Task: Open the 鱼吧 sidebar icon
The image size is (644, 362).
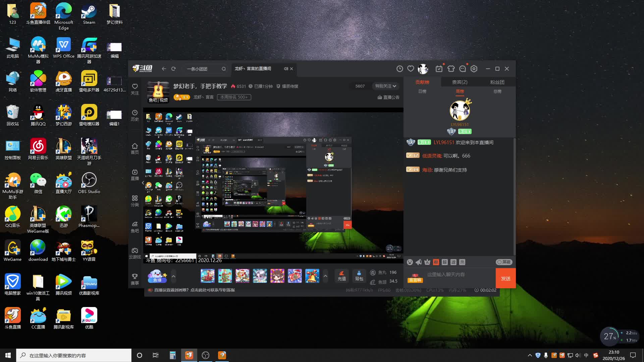Action: [135, 227]
